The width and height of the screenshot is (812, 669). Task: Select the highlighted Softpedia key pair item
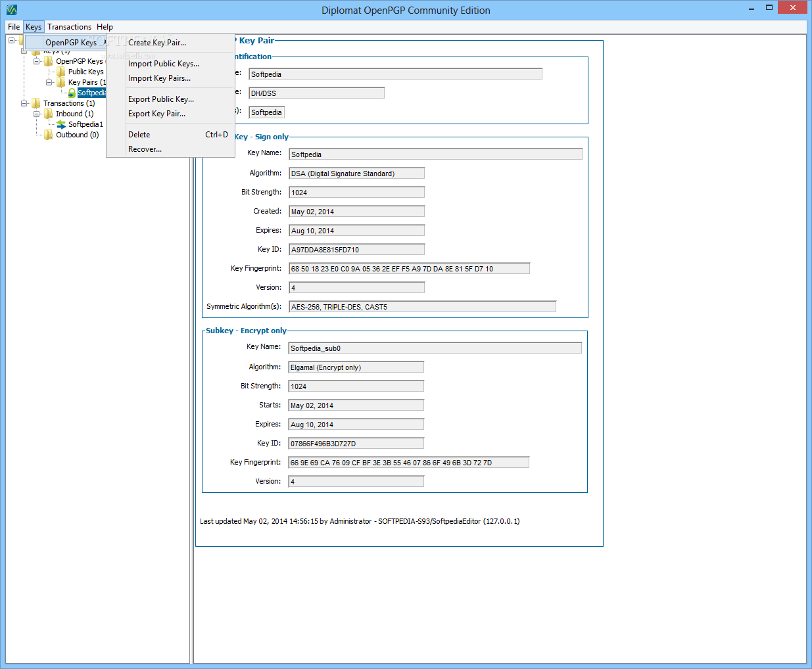click(91, 93)
